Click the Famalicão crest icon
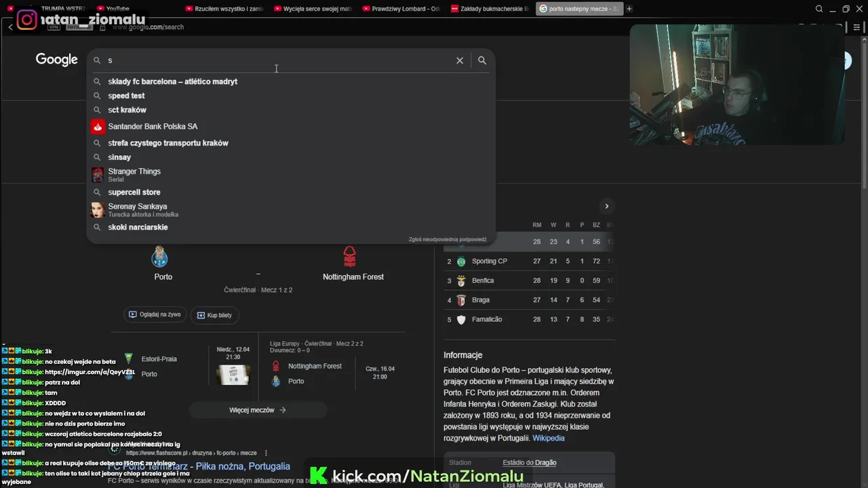 click(x=461, y=319)
